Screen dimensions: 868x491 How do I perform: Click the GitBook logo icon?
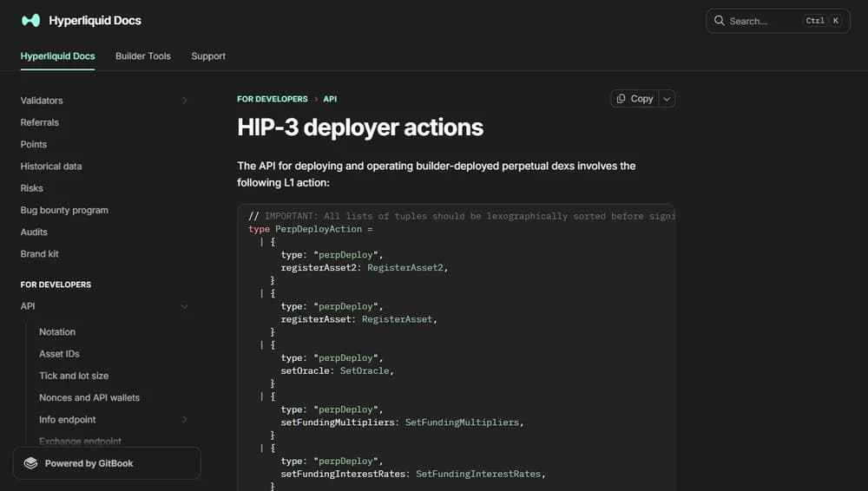[x=31, y=463]
